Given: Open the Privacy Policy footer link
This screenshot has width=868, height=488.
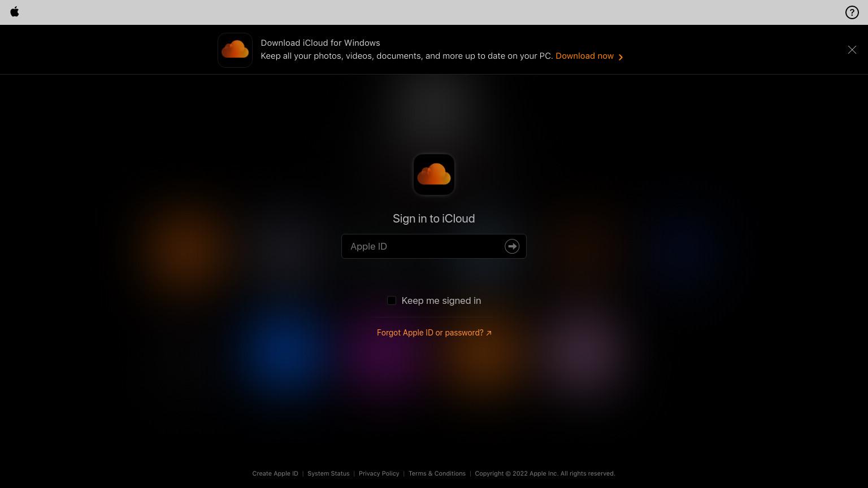Looking at the screenshot, I should click(x=379, y=473).
